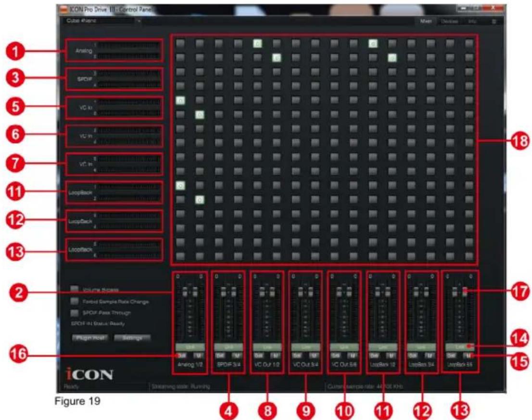Toggle Link on the LoopBack 1/2 channel

point(383,347)
